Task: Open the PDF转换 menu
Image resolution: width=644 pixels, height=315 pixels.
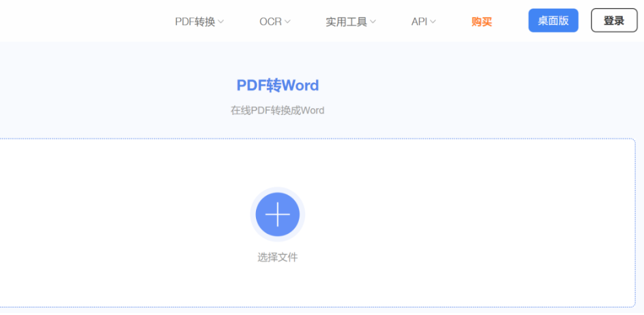Action: [x=199, y=22]
